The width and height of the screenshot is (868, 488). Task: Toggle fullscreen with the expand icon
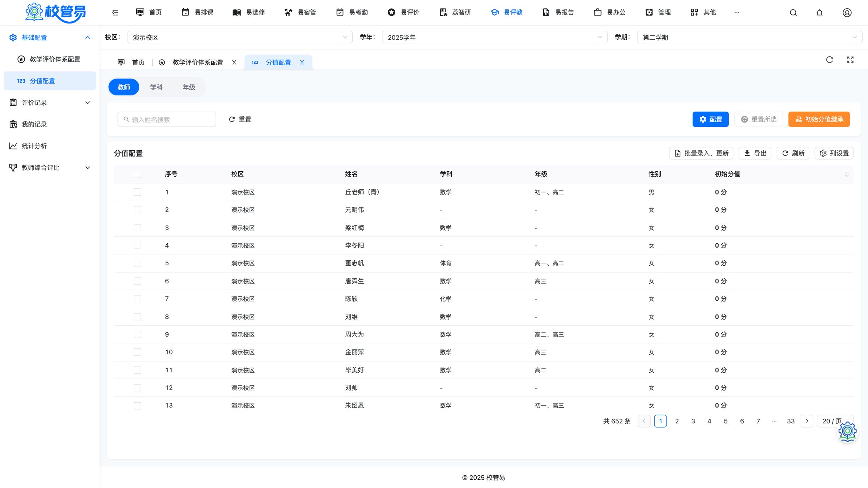point(850,60)
